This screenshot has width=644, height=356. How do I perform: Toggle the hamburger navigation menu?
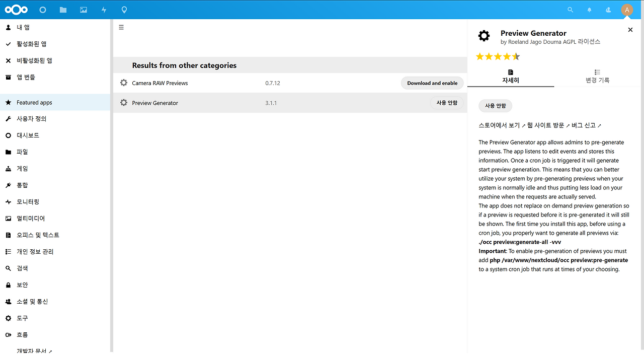point(121,27)
